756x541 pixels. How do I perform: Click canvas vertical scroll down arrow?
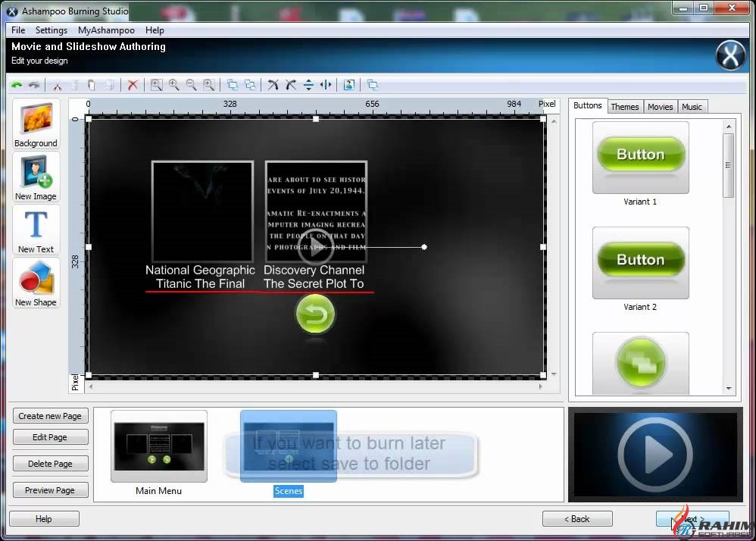tap(554, 374)
